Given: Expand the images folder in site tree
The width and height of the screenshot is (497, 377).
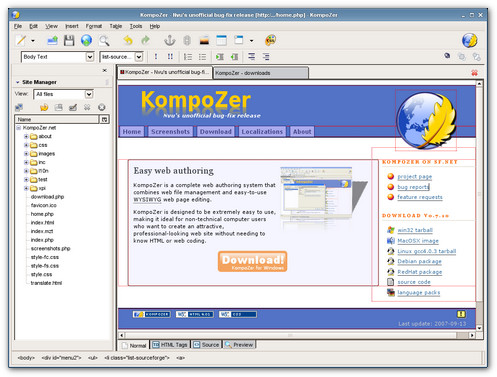Looking at the screenshot, I should [26, 154].
